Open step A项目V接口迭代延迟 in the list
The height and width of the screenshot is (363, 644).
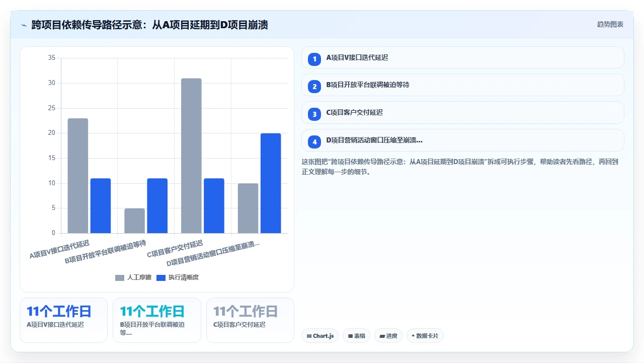(x=462, y=57)
